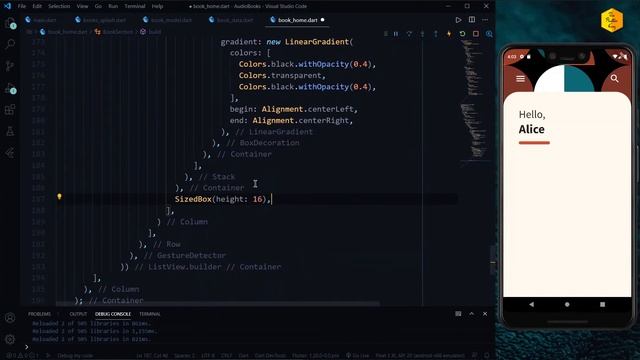Screen dimensions: 640x360
Task: Close the bottom panel
Action: click(485, 314)
